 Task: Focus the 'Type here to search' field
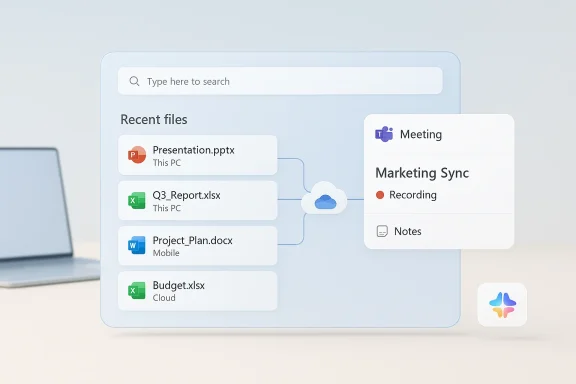pyautogui.click(x=280, y=81)
